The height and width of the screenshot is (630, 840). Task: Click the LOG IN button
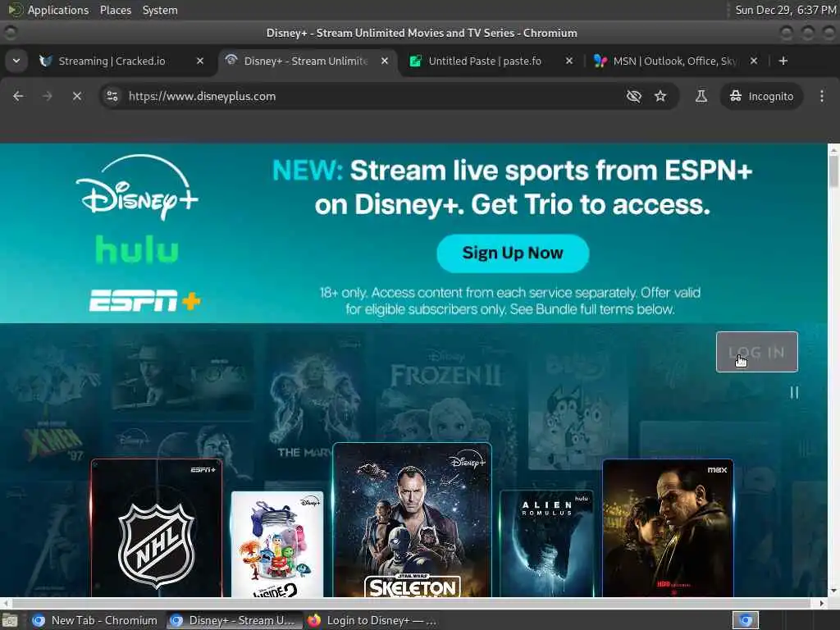pos(757,352)
